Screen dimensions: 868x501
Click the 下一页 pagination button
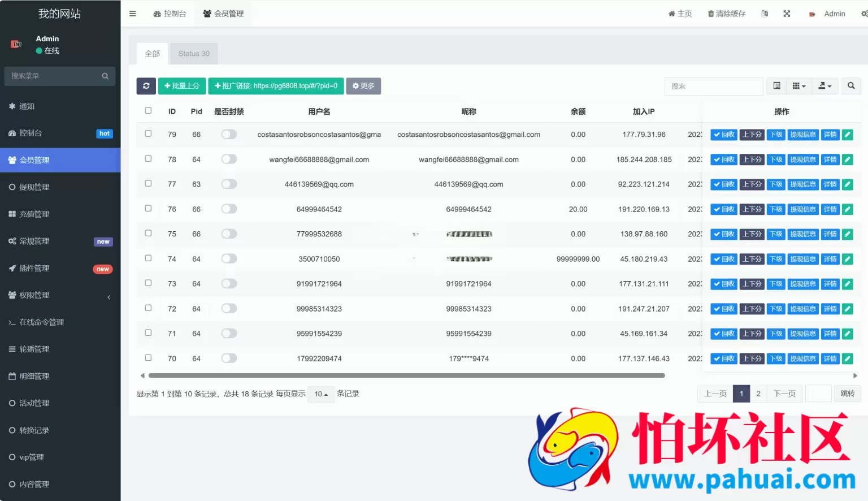(x=784, y=394)
